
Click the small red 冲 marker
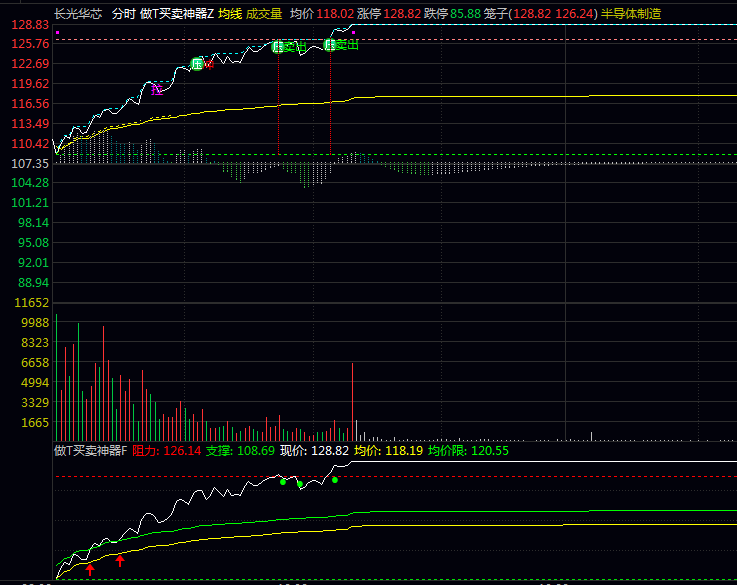pos(209,63)
